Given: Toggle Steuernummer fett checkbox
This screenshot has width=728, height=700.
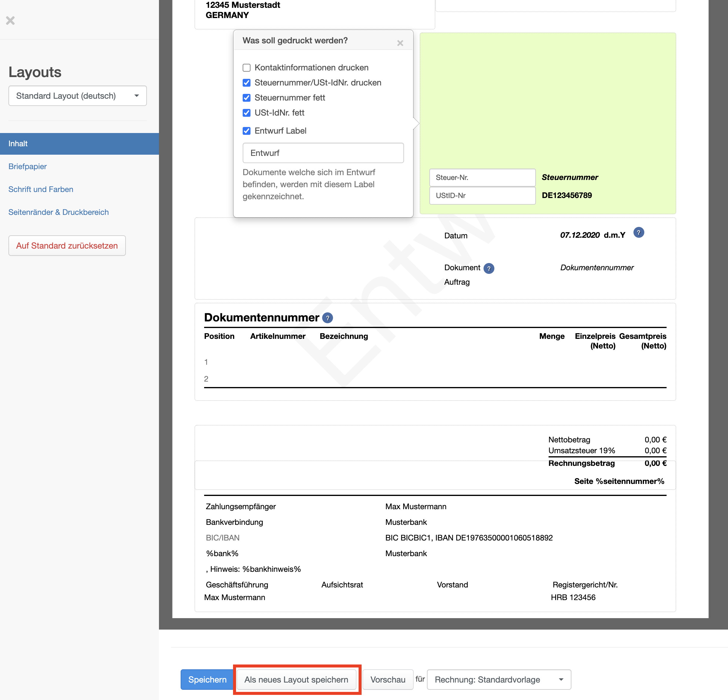Looking at the screenshot, I should point(247,98).
